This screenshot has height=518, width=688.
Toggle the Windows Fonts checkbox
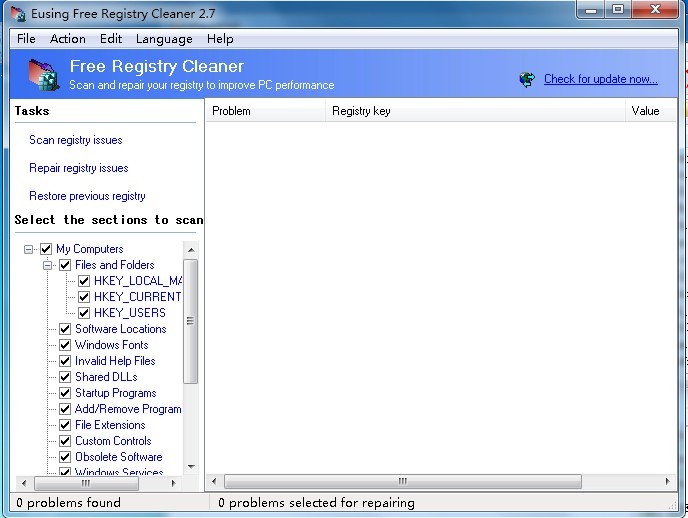click(x=65, y=345)
